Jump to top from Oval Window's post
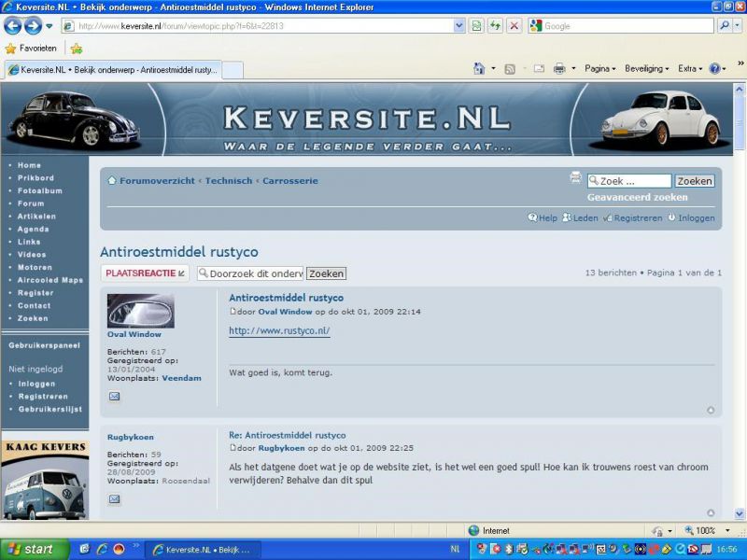747x560 pixels. click(711, 411)
